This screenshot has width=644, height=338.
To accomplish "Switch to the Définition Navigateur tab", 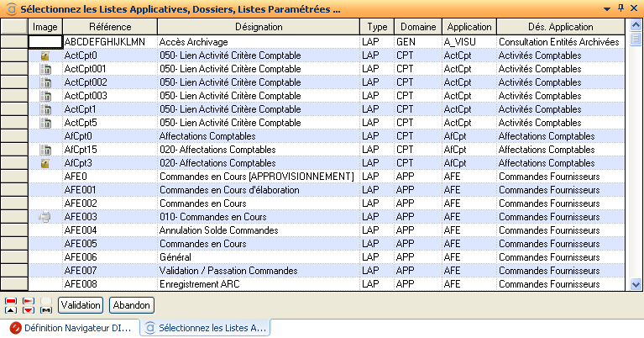I will click(71, 327).
